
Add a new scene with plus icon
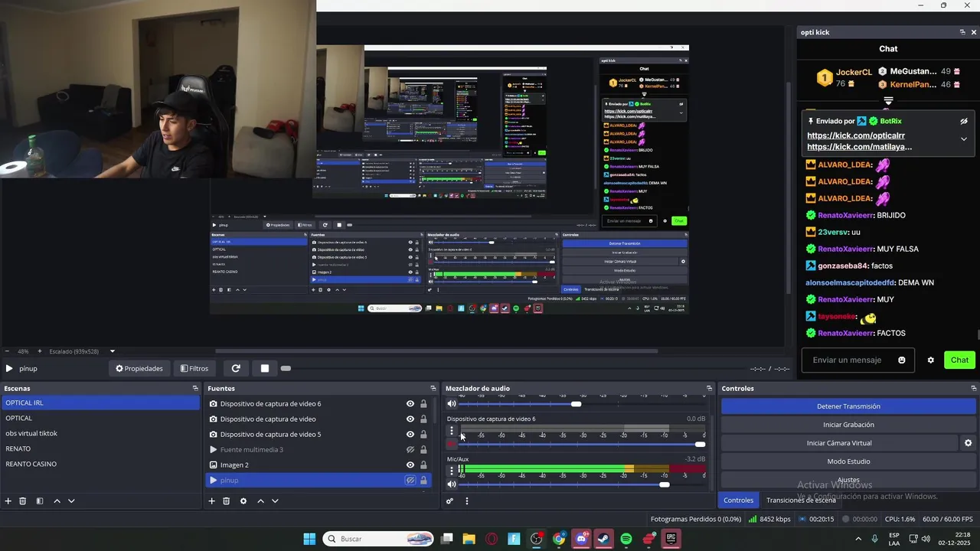pos(8,501)
